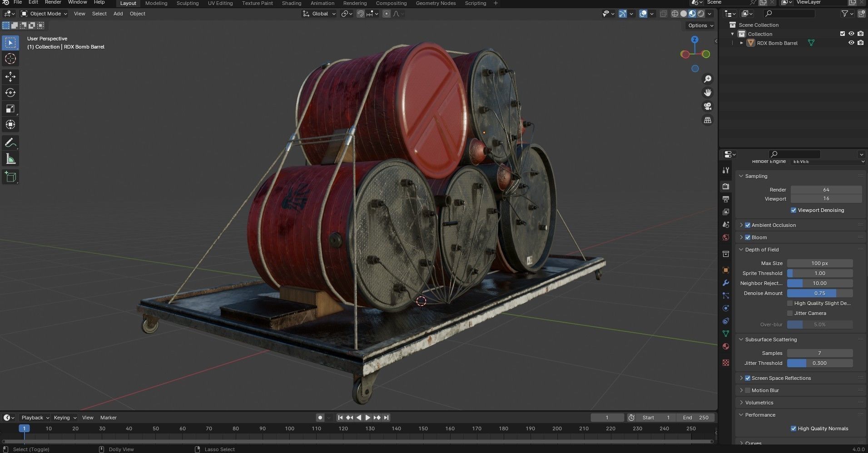Open the viewport Options dropdown
Viewport: 868px width, 453px height.
[700, 25]
